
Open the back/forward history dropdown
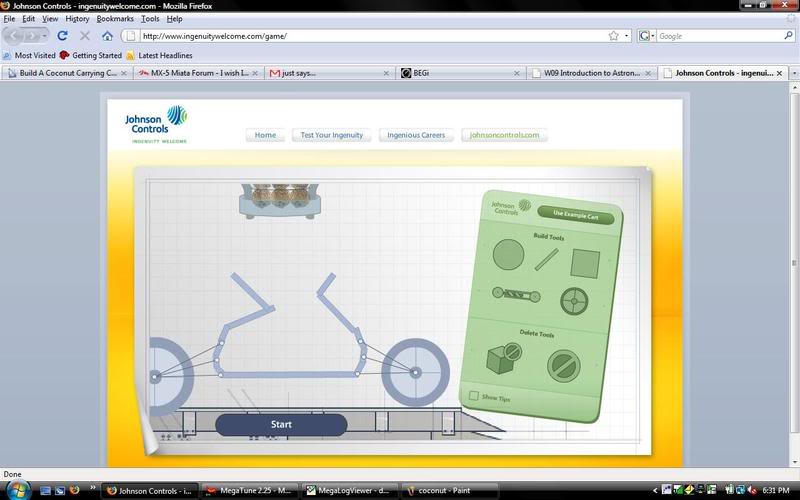click(44, 36)
